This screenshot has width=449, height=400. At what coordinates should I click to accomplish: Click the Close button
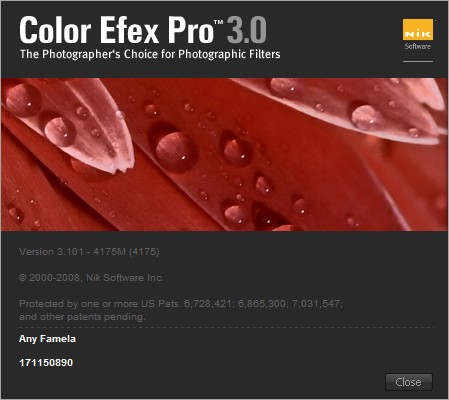tap(409, 382)
